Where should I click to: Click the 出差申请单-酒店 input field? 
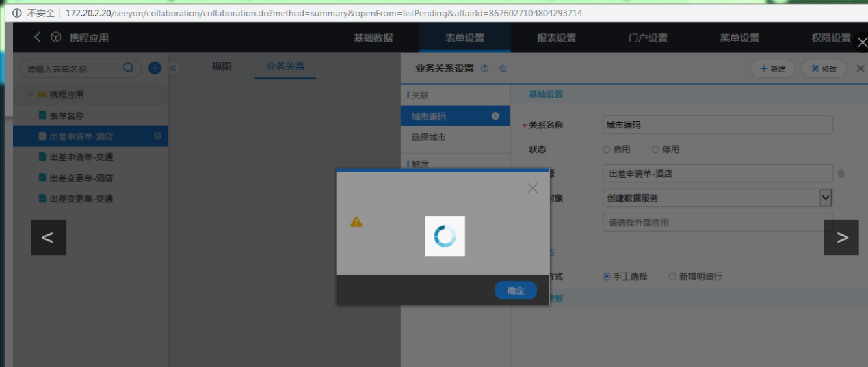pos(718,174)
